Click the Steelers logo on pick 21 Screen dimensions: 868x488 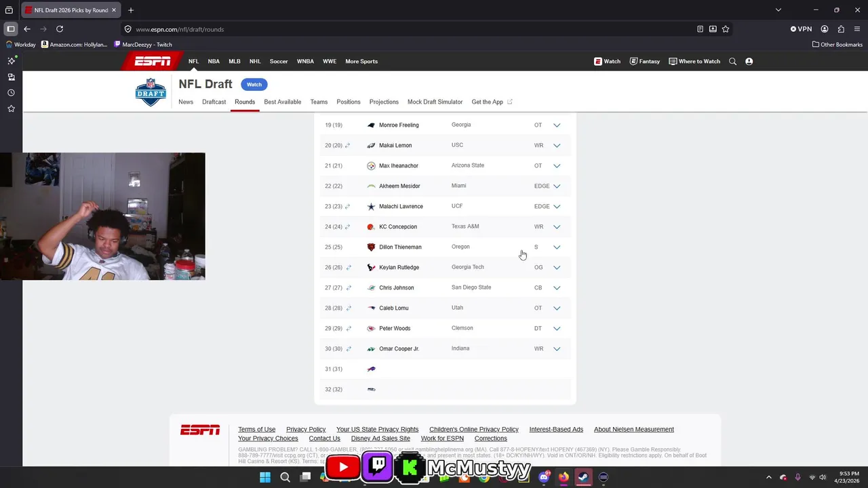point(371,165)
